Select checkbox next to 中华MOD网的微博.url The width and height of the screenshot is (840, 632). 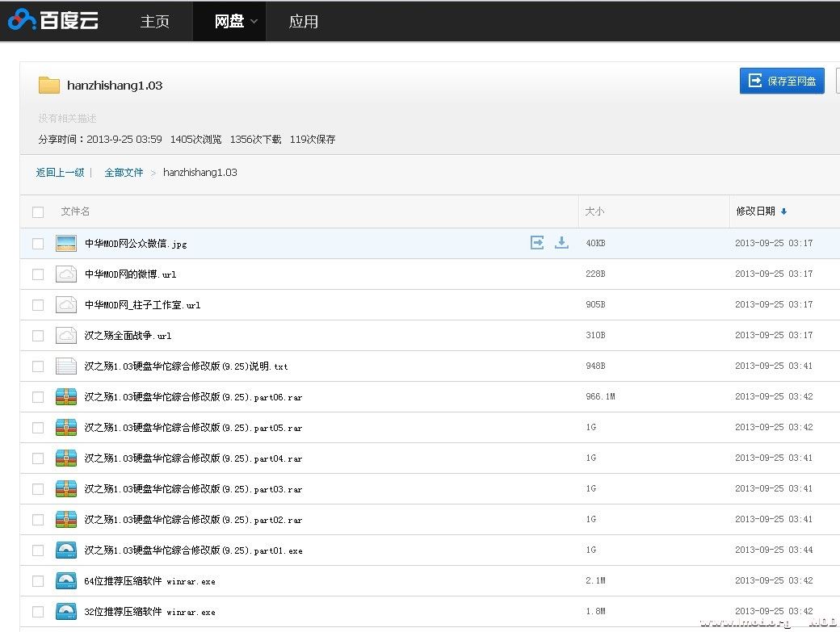pos(38,274)
